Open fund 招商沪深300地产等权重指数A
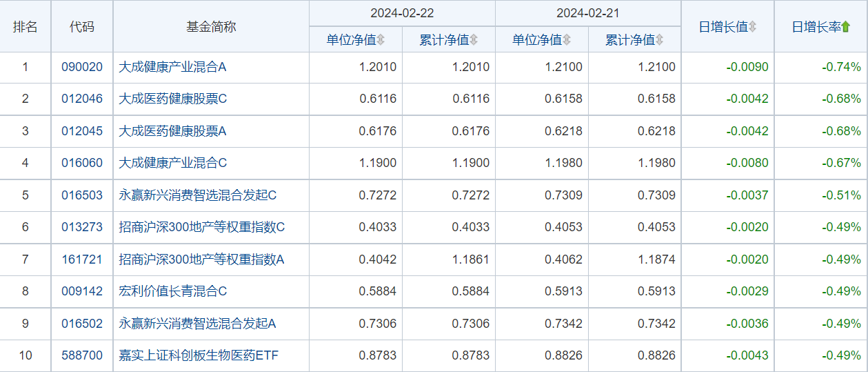The height and width of the screenshot is (372, 868). click(x=201, y=260)
